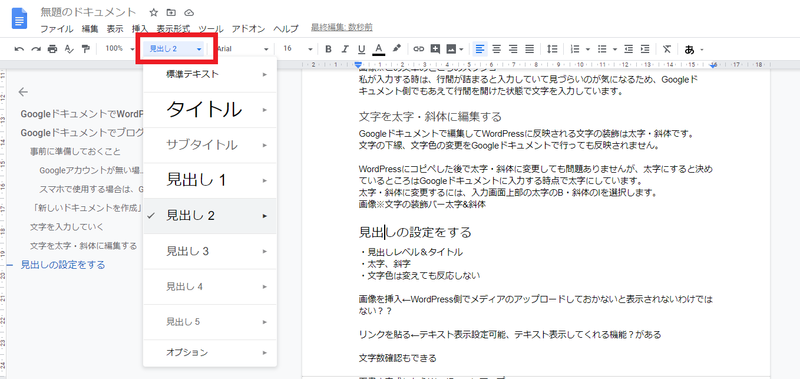Click the decrease indent icon
The width and height of the screenshot is (800, 379).
629,49
